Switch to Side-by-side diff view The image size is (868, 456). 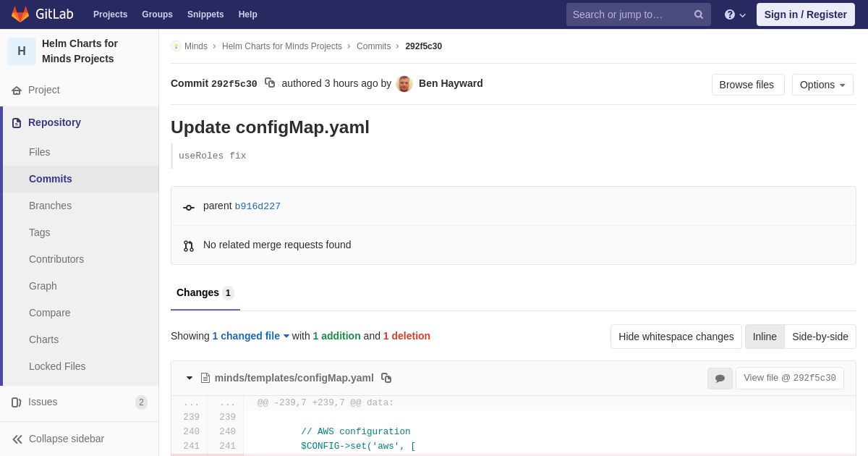pyautogui.click(x=820, y=337)
